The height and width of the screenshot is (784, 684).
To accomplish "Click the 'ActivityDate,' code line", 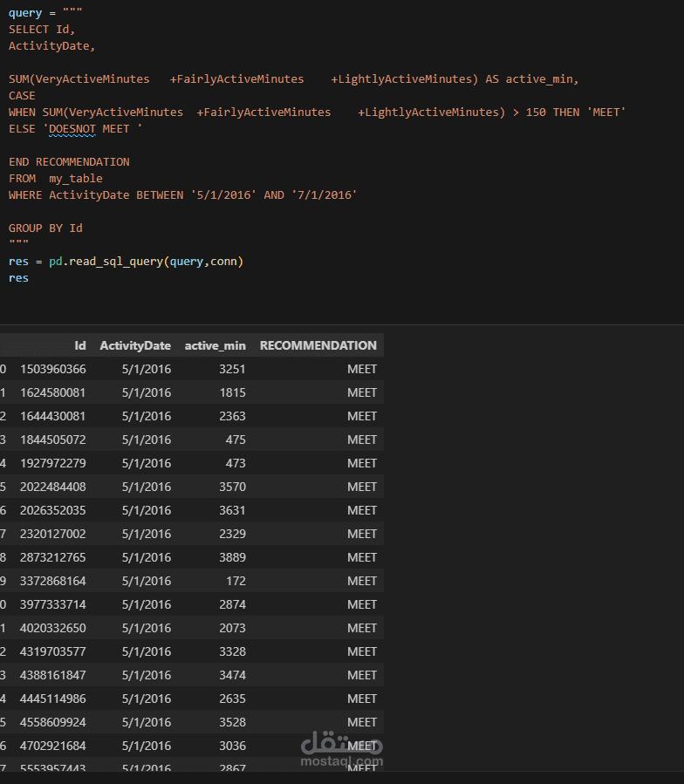I will click(51, 46).
